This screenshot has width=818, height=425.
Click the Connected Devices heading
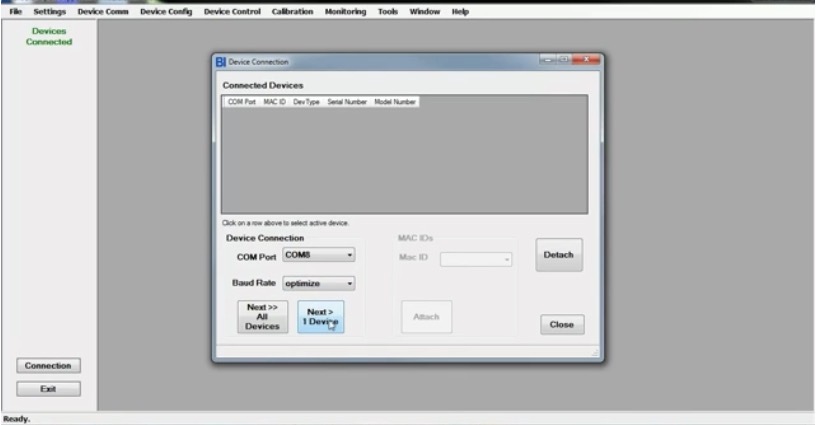pyautogui.click(x=263, y=85)
